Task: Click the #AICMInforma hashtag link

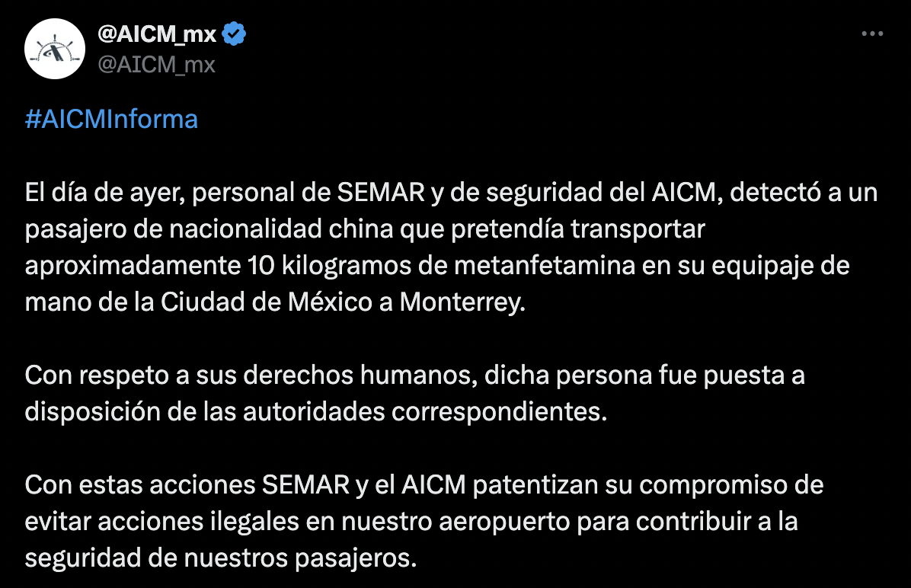Action: click(x=111, y=119)
